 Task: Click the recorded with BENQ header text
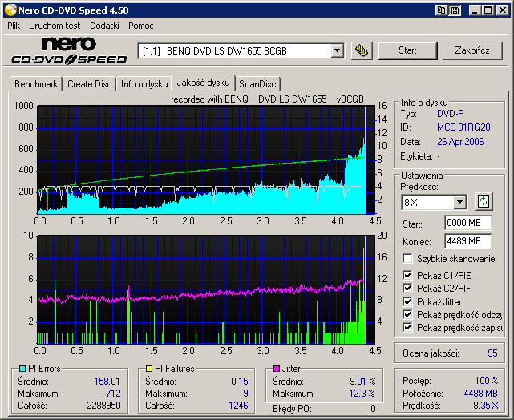pyautogui.click(x=267, y=99)
